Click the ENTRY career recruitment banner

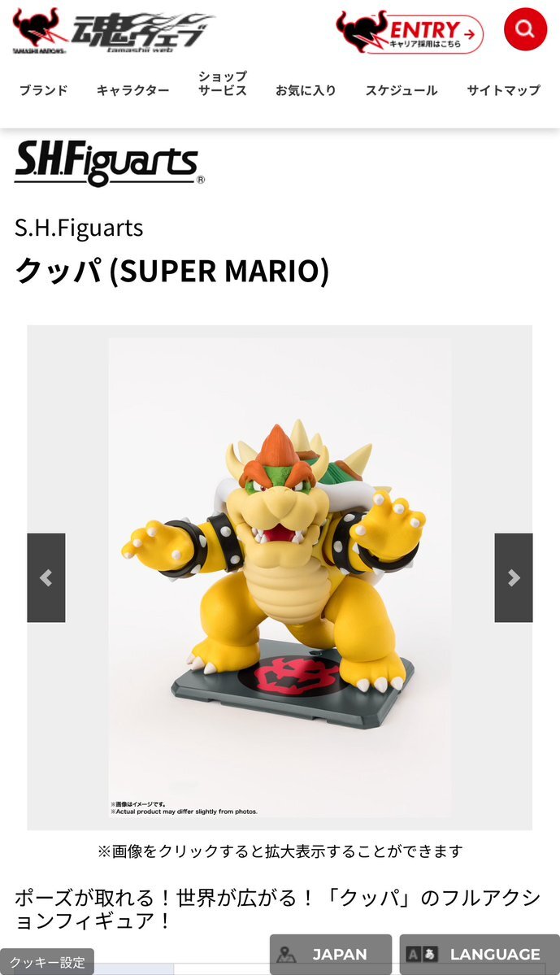[410, 33]
